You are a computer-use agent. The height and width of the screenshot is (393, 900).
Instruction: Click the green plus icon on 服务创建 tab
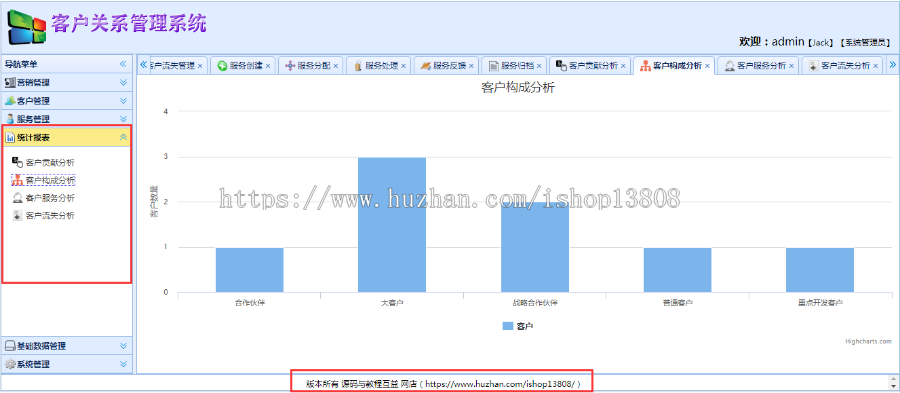(222, 66)
